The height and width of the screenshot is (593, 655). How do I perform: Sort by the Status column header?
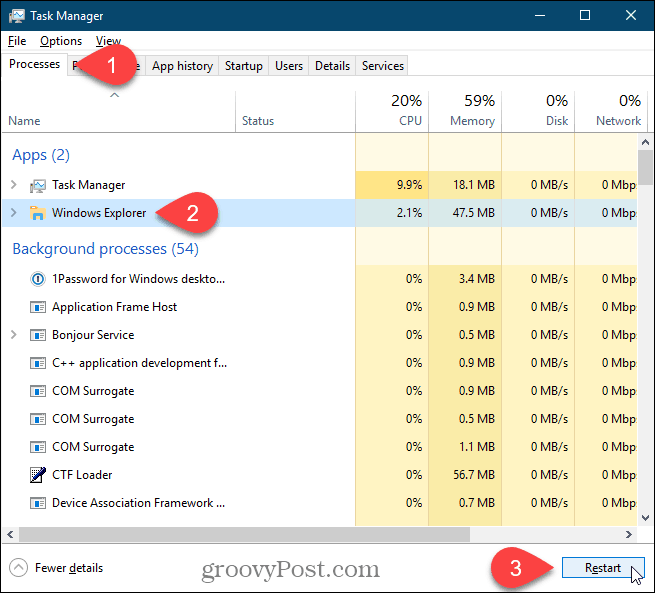295,111
